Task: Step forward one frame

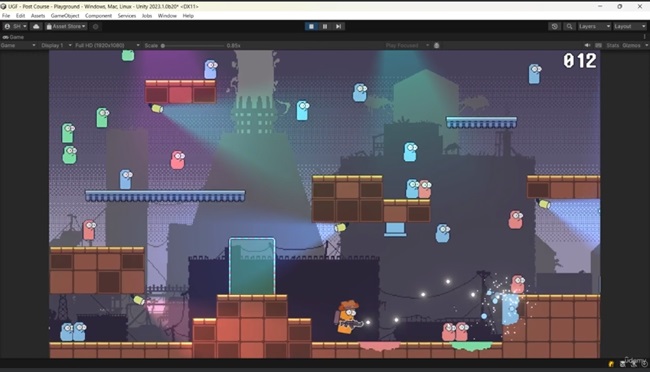Action: click(x=339, y=27)
